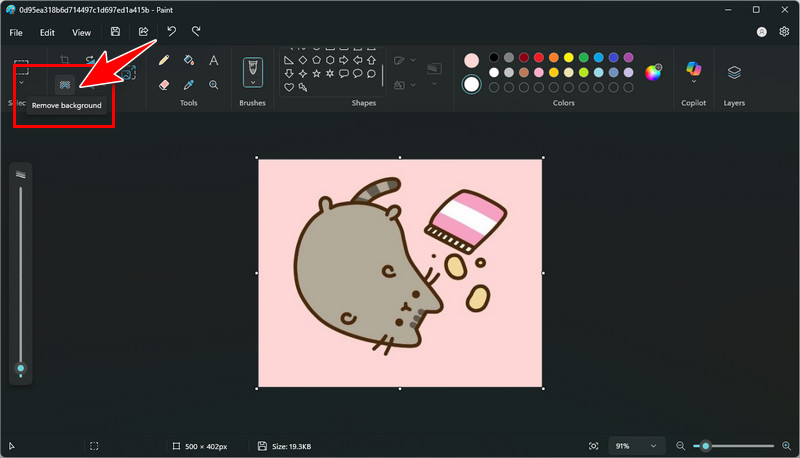The height and width of the screenshot is (458, 800).
Task: Open the Copilot menu
Action: coord(694,72)
